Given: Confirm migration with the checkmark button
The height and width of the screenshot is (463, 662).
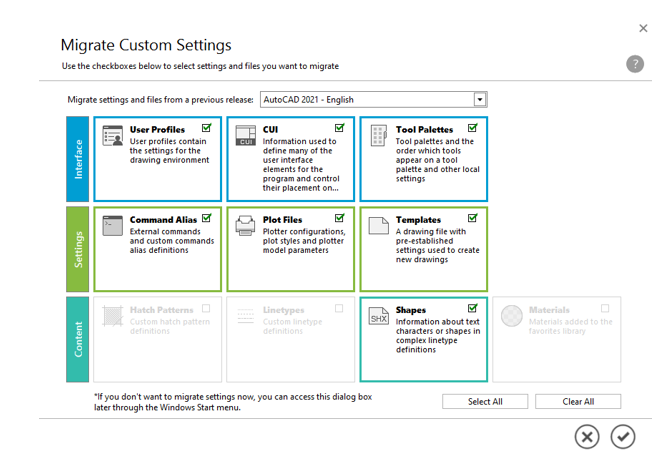Looking at the screenshot, I should point(623,437).
